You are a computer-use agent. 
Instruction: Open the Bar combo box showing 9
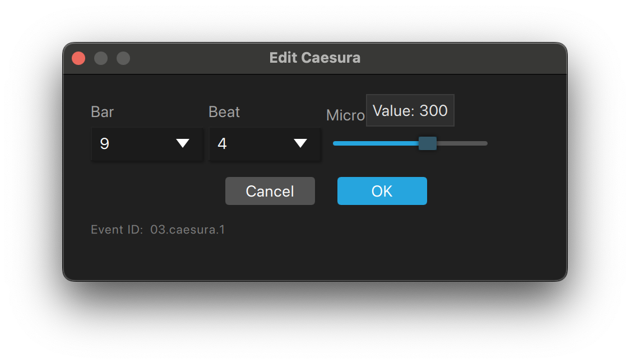pyautogui.click(x=147, y=144)
